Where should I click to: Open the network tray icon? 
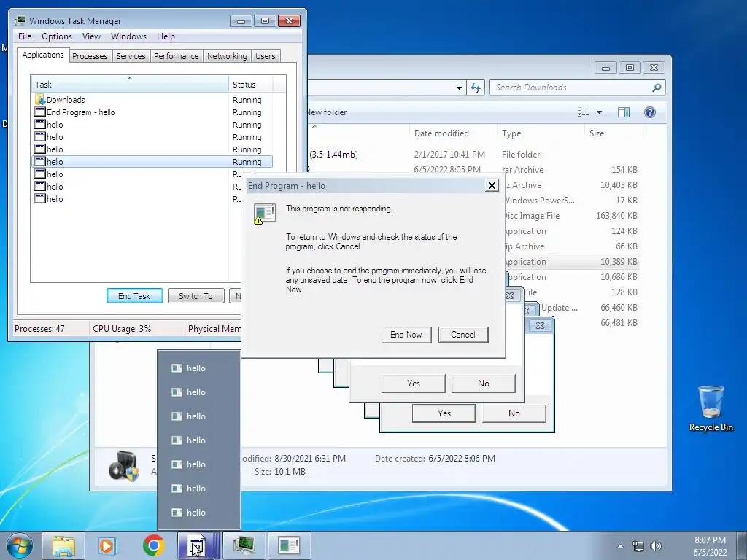coord(638,546)
